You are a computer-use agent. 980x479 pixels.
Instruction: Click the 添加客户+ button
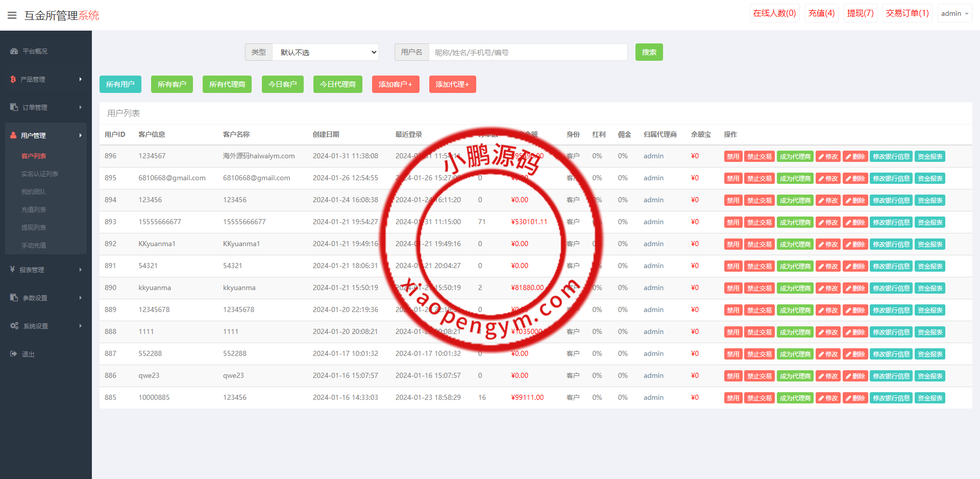[396, 84]
